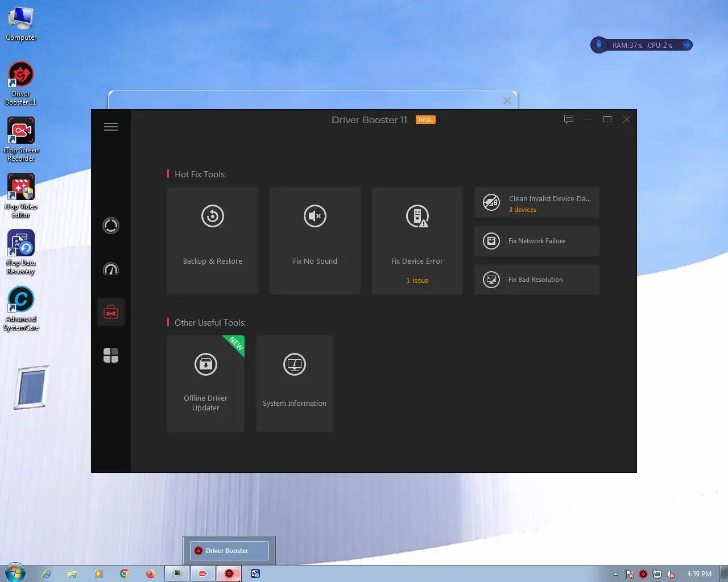Click the CPU: 2% reading on the widget
728x582 pixels.
coord(660,45)
